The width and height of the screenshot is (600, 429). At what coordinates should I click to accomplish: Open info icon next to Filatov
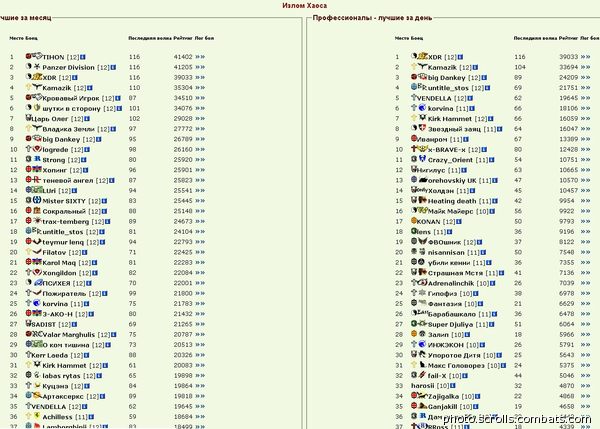click(x=85, y=253)
